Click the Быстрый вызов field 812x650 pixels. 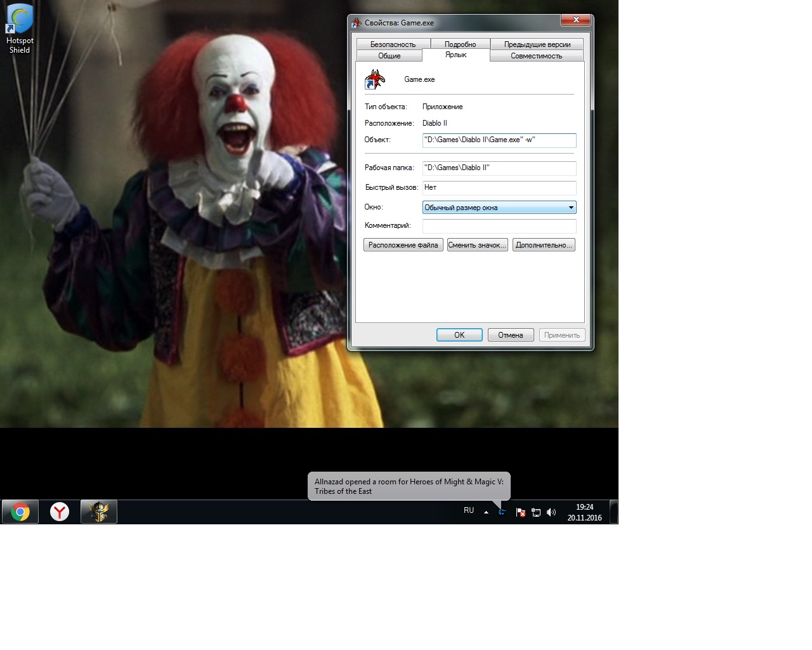pos(499,188)
